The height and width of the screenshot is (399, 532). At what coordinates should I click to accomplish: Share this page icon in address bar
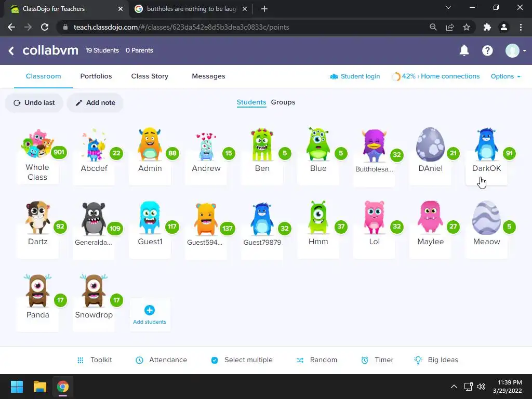point(450,27)
